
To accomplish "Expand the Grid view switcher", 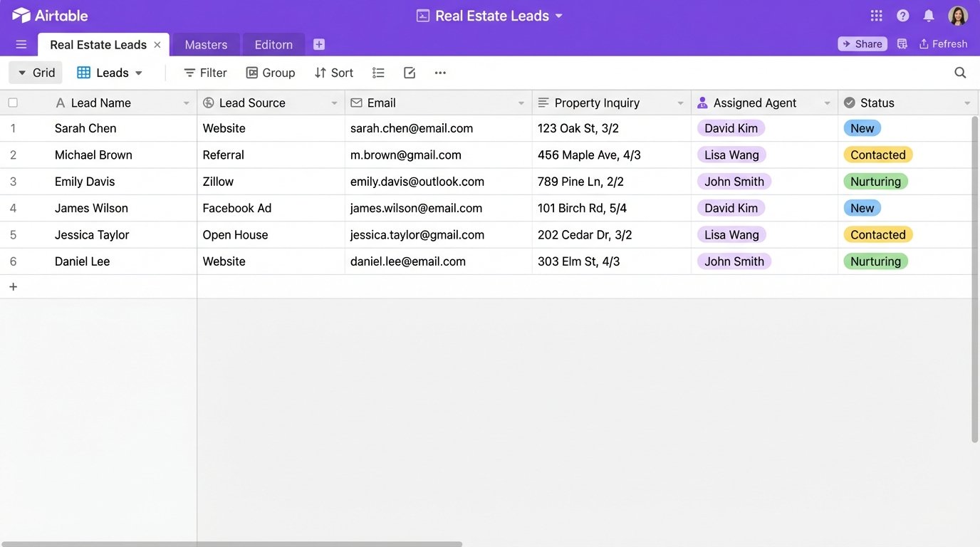I will (x=35, y=72).
